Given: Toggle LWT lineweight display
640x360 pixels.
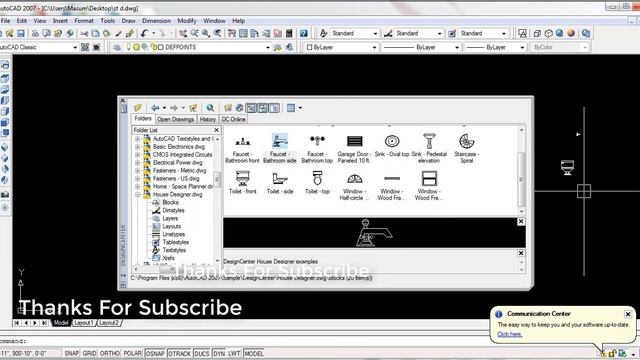Looking at the screenshot, I should 234,353.
